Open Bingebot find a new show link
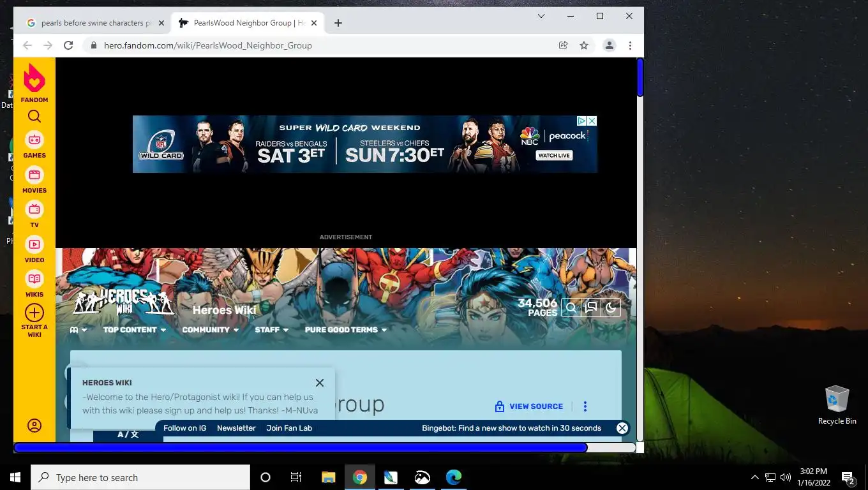Image resolution: width=868 pixels, height=490 pixels. (x=511, y=428)
